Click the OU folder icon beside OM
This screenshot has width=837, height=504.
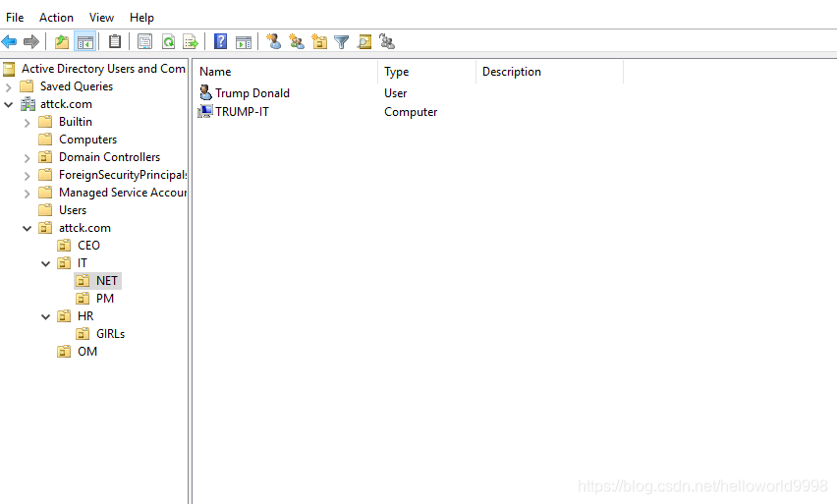(64, 351)
